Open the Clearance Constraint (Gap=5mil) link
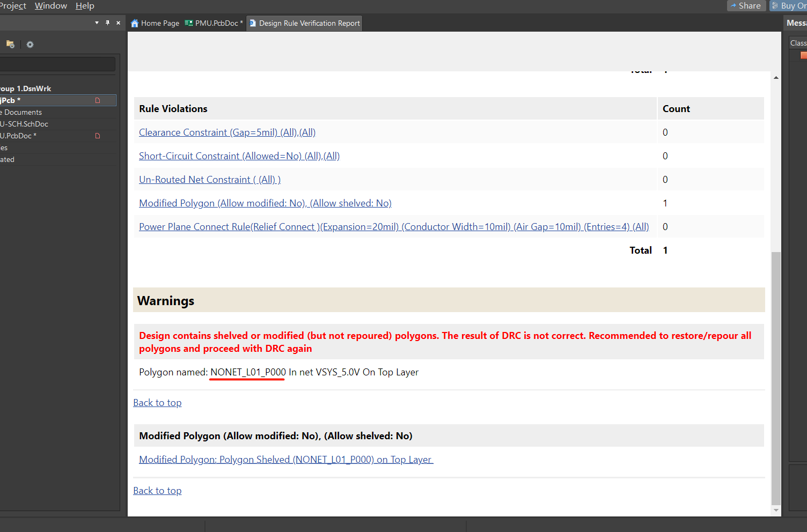 227,132
